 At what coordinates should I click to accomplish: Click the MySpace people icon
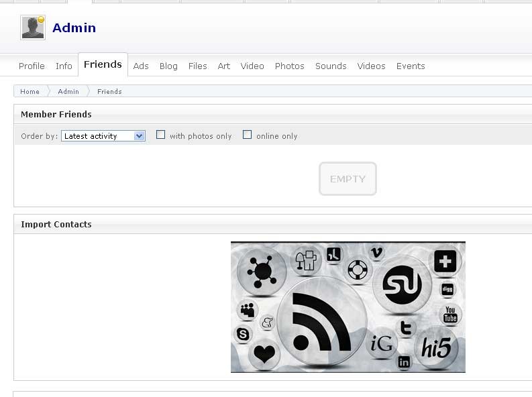(x=248, y=310)
